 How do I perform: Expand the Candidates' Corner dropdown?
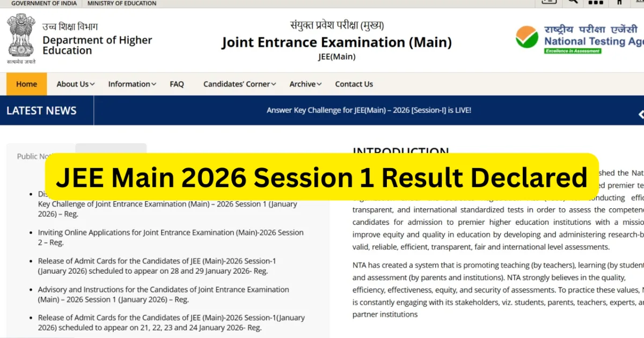coord(239,84)
